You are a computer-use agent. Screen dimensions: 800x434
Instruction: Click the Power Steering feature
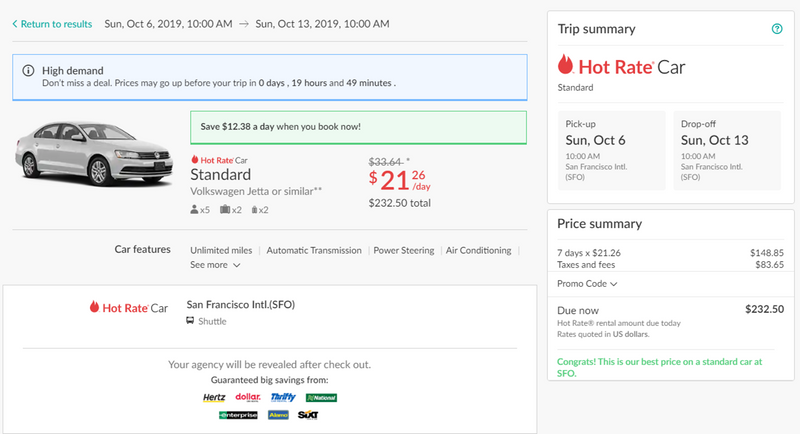tap(404, 250)
